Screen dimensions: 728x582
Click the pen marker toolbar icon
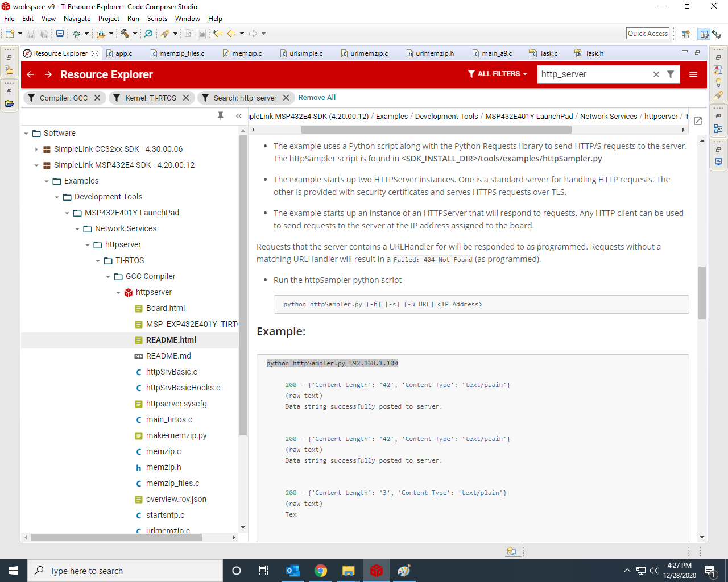166,34
